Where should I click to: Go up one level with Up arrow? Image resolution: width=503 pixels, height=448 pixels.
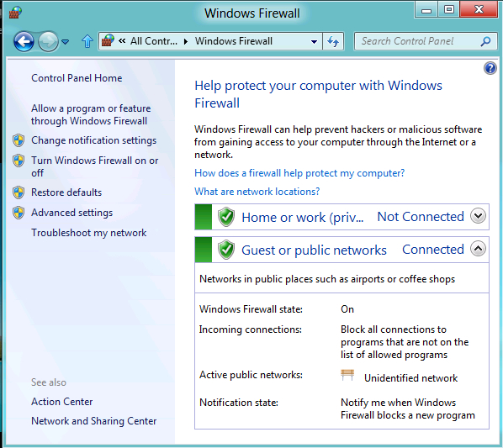tap(87, 41)
